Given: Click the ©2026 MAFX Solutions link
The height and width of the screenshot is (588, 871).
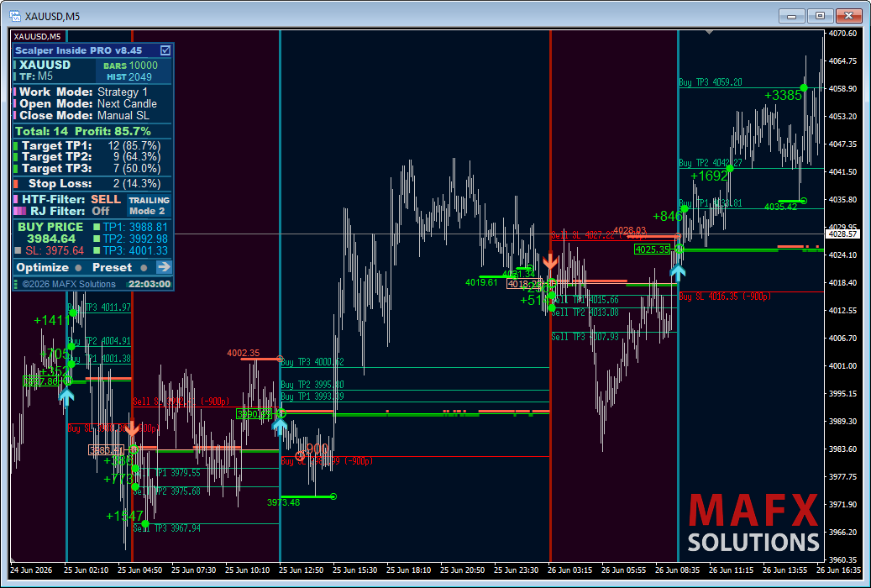Looking at the screenshot, I should click(x=69, y=284).
